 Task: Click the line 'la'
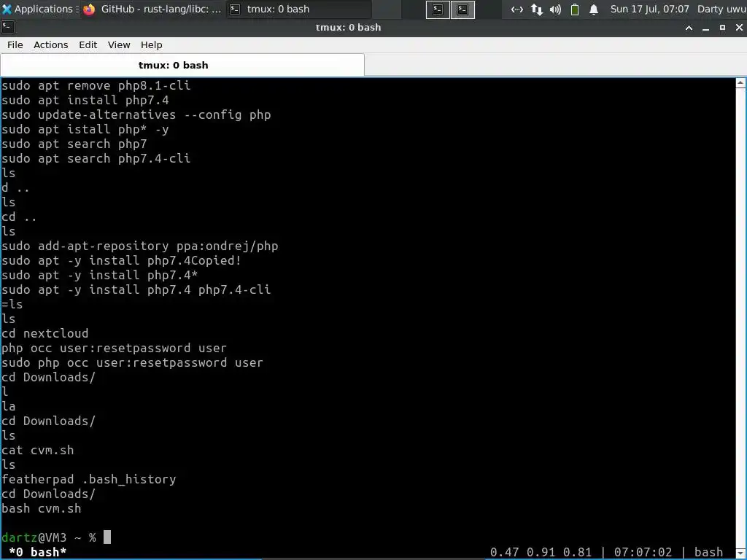(x=9, y=406)
